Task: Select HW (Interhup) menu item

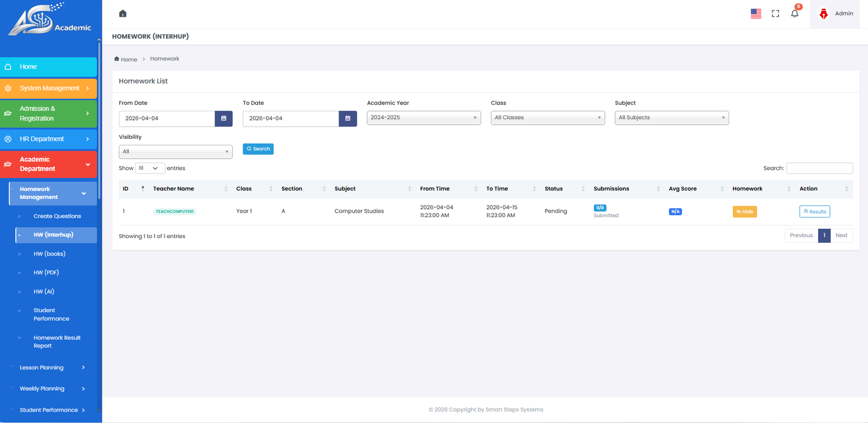Action: coord(56,235)
